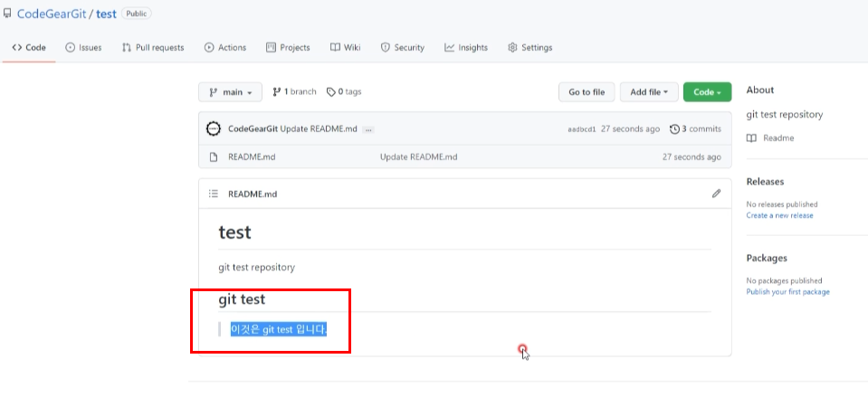Edit README with the pencil icon
Image resolution: width=868 pixels, height=397 pixels.
716,194
